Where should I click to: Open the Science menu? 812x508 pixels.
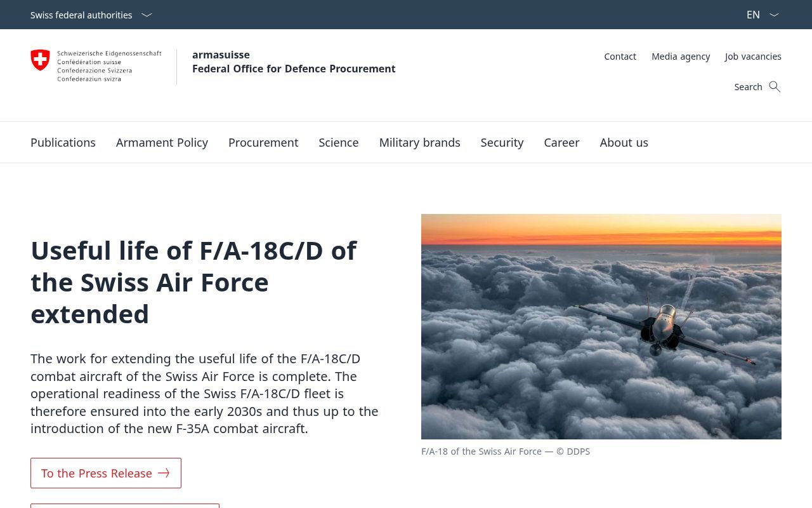click(x=339, y=142)
